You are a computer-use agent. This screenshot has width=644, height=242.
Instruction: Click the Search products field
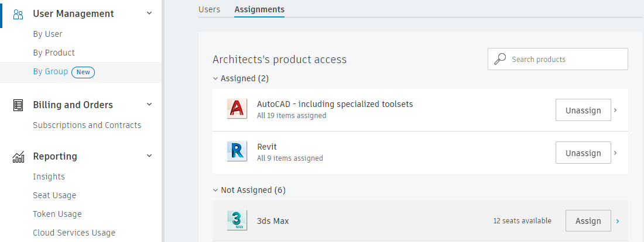(558, 59)
